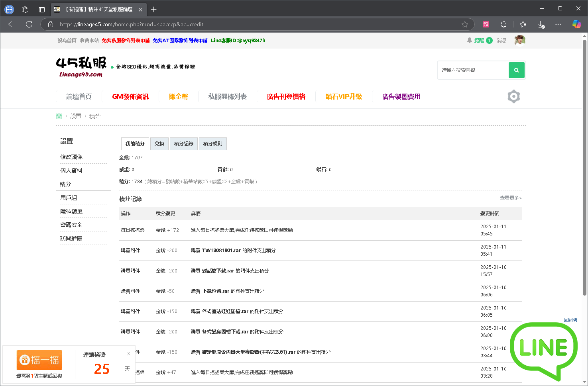Select 積分 in settings sidebar
Screen dimensions: 588x386
pyautogui.click(x=65, y=184)
